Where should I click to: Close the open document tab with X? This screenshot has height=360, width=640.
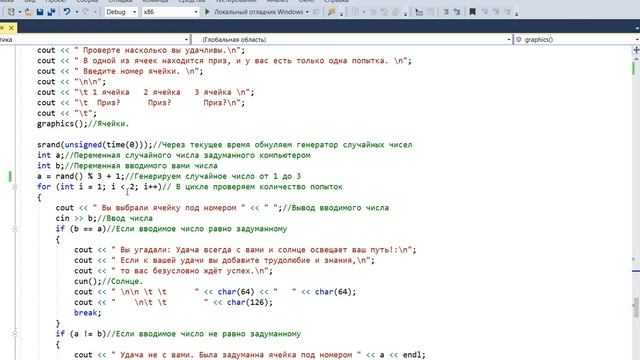pos(11,28)
